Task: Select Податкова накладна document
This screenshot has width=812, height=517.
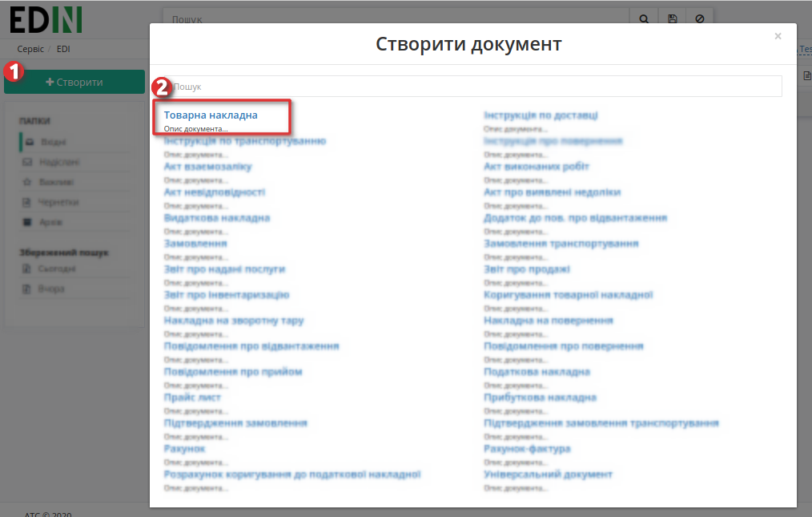Action: [537, 372]
